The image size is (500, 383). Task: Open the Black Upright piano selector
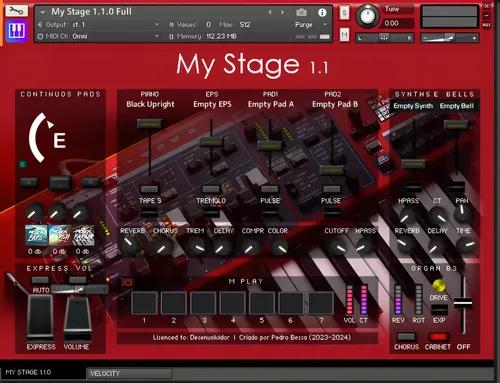[x=150, y=104]
